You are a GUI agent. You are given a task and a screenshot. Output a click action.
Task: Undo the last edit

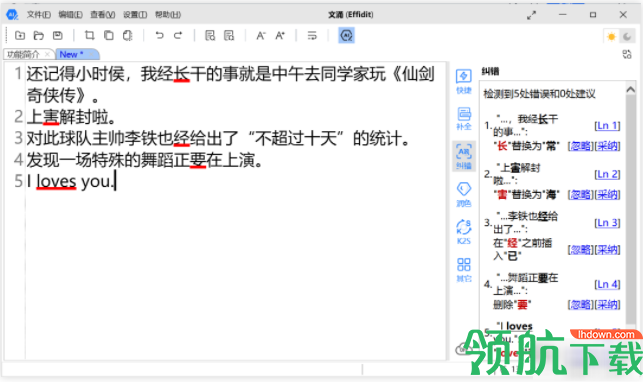[159, 36]
